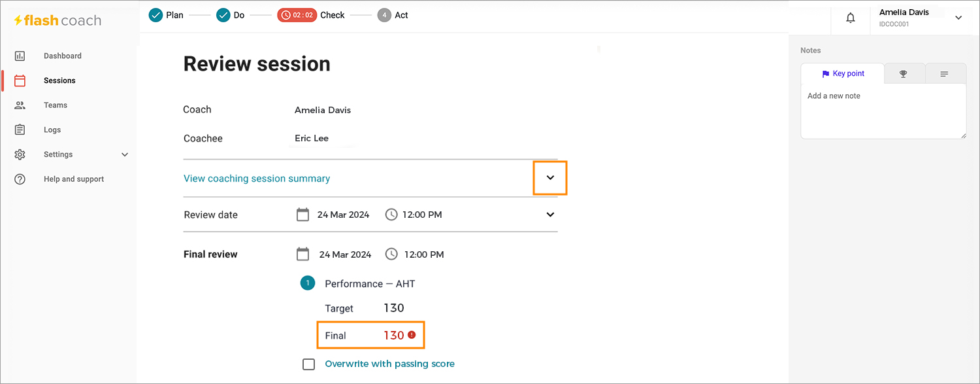
Task: Open the Teams menu item
Action: (56, 105)
